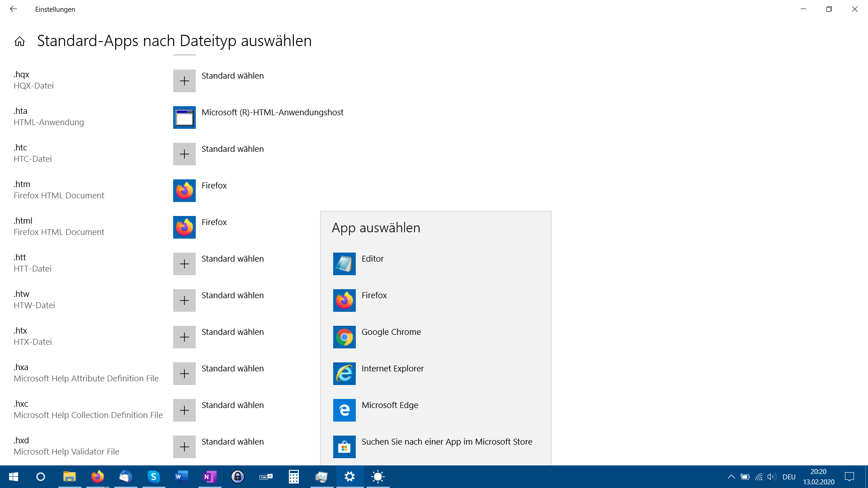Navigate back with the arrow in title bar
This screenshot has height=488, width=868.
[13, 9]
